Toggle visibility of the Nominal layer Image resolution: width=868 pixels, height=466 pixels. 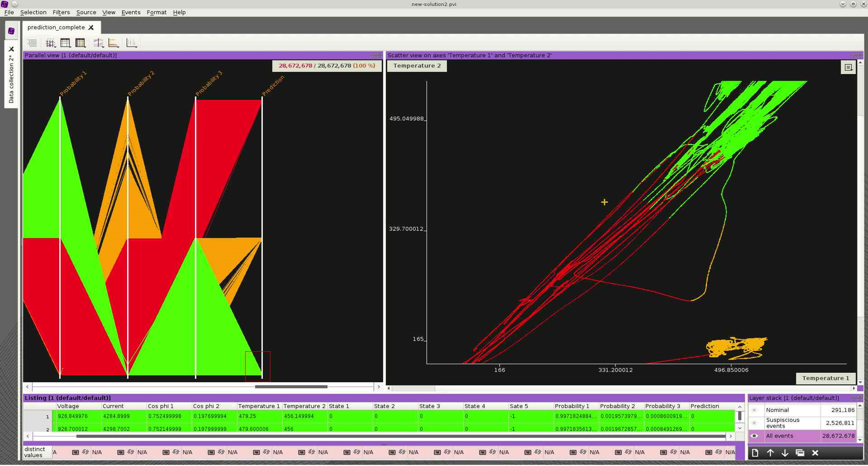[755, 410]
